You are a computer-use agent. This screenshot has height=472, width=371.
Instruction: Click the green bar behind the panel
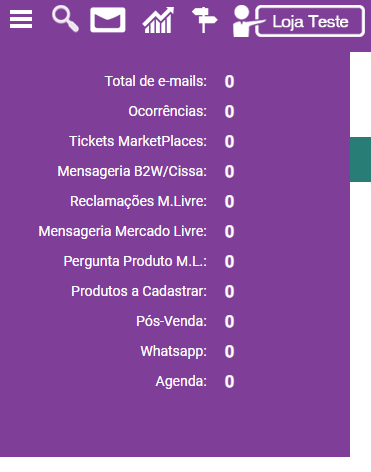[x=360, y=159]
